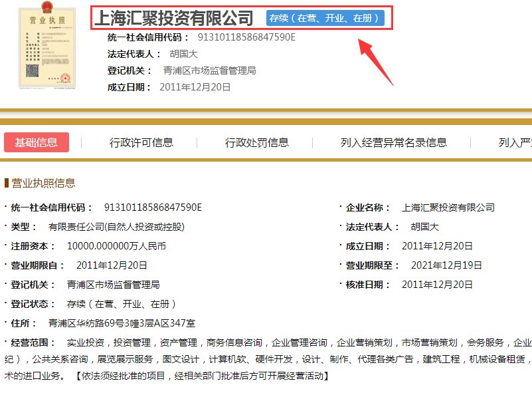Screen dimensions: 532x399
Task: Switch to the 行政处罚信息 tab
Action: point(258,142)
